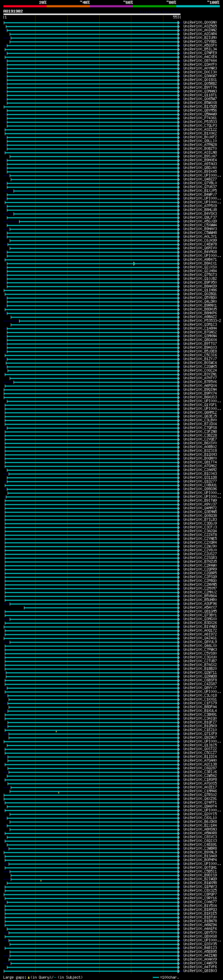Open the UniRef100_P53533-2 hit label
Image resolution: width=223 pixels, height=980 pixels.
(202, 321)
